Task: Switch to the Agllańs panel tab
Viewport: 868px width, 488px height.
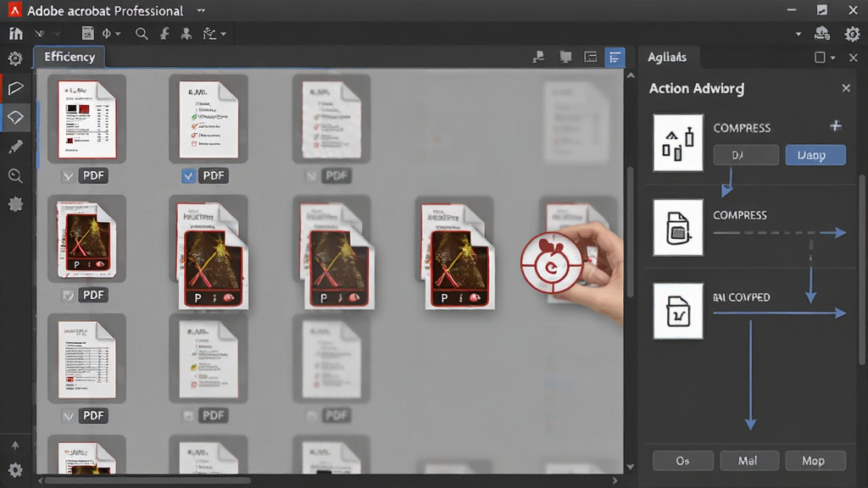Action: click(667, 57)
